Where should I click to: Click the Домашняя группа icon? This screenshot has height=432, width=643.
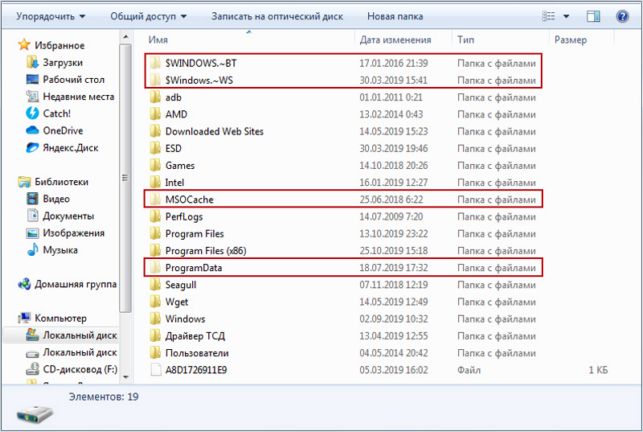coord(24,284)
